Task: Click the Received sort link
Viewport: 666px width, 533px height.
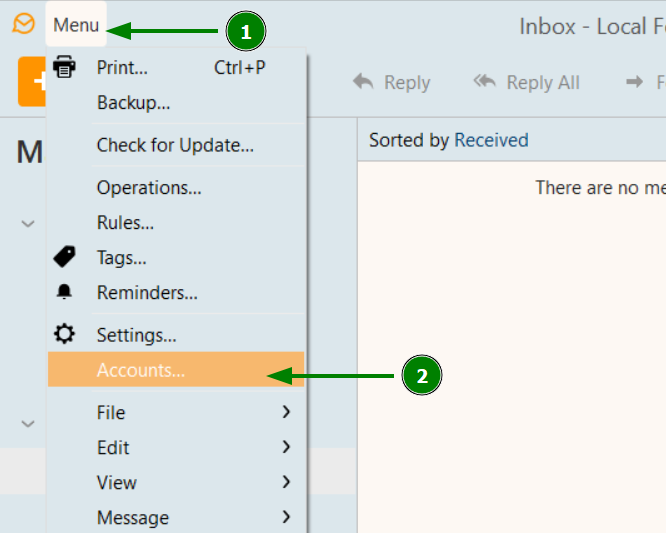Action: [x=491, y=140]
